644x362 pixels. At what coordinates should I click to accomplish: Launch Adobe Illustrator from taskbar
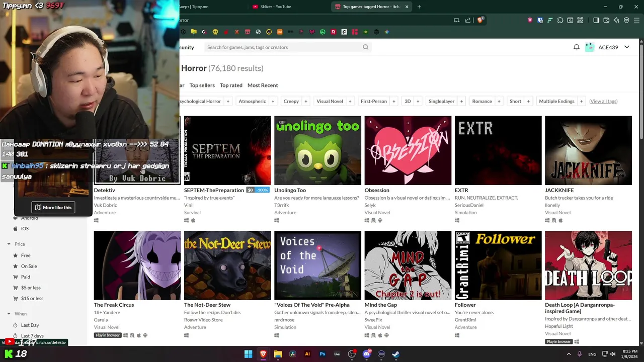(x=307, y=354)
